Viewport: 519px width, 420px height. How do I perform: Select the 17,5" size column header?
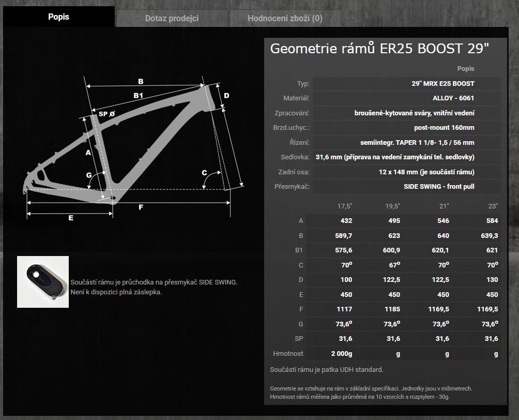(x=344, y=206)
